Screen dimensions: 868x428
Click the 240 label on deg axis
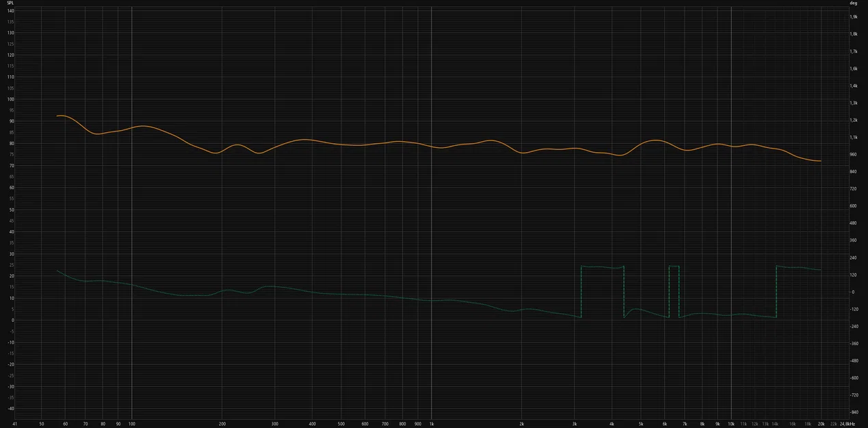point(853,257)
